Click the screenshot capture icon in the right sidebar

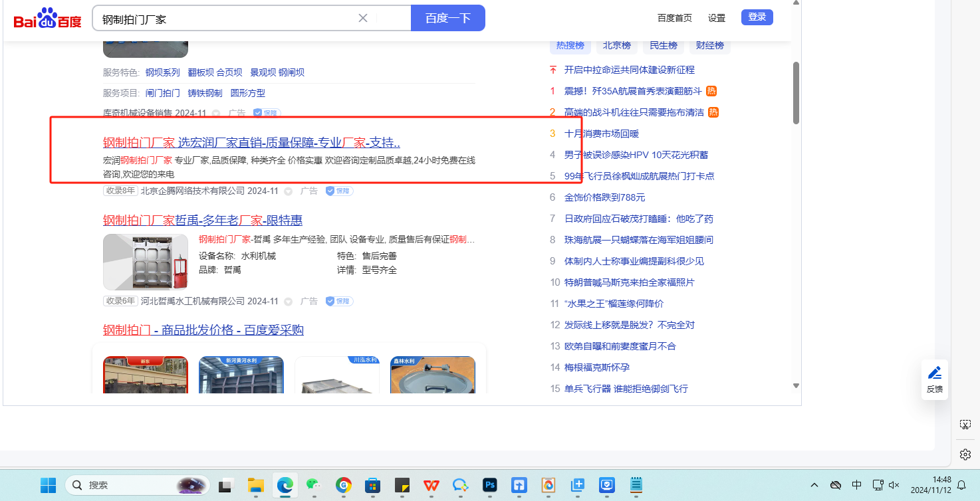point(965,424)
